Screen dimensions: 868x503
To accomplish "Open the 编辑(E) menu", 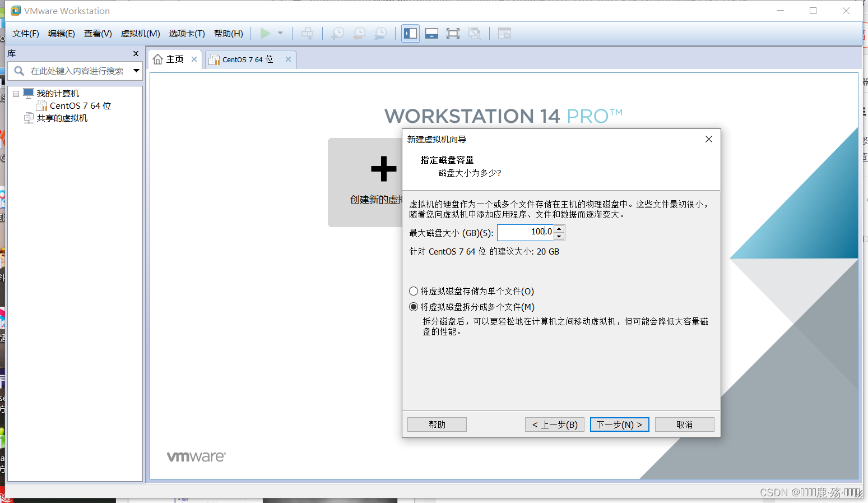I will [x=62, y=34].
